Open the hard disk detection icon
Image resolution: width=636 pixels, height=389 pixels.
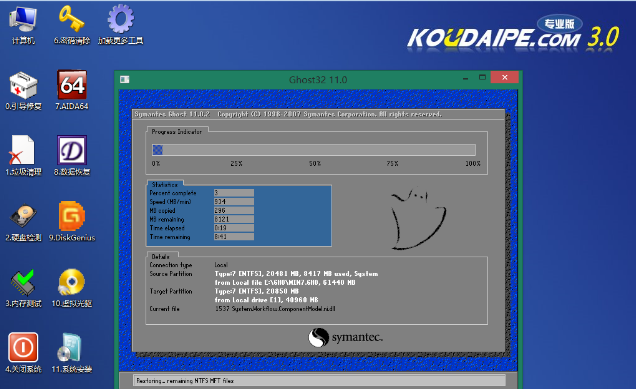coord(23,216)
